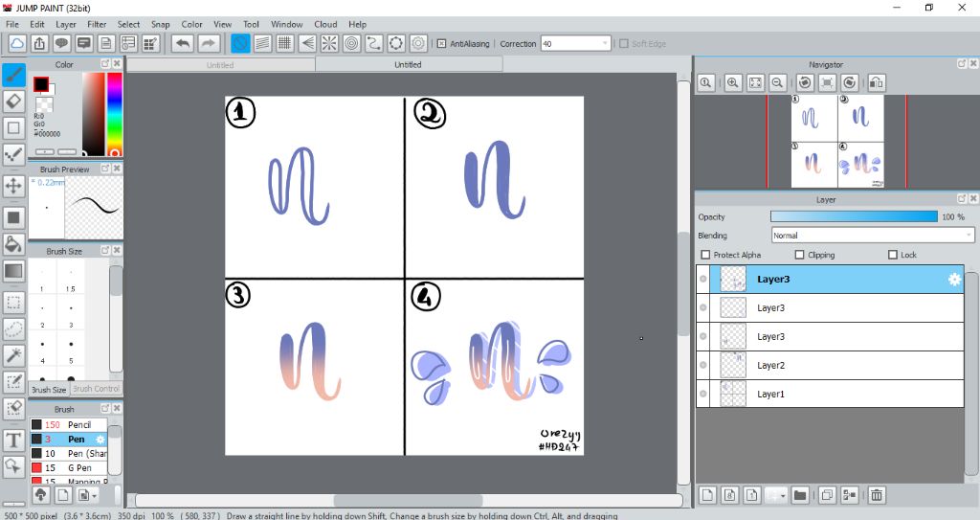Click the black foreground color swatch
Viewport: 980px width, 520px height.
pyautogui.click(x=40, y=84)
